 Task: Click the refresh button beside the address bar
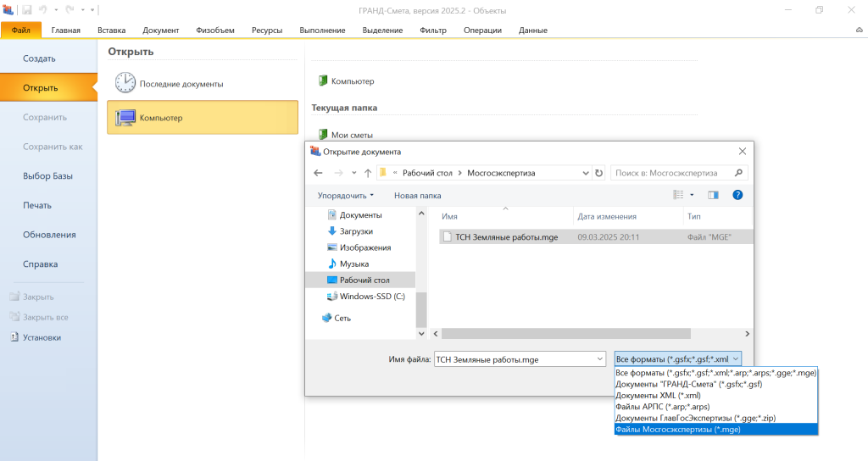[599, 173]
